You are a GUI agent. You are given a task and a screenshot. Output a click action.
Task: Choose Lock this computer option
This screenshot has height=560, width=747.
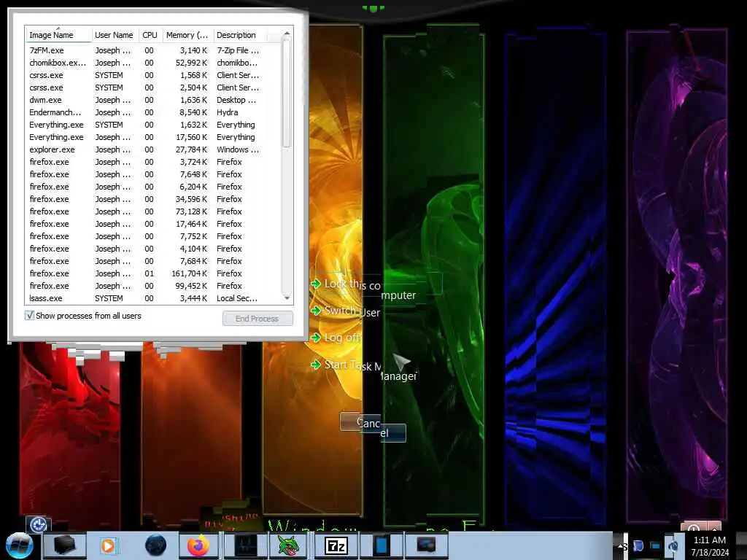(370, 289)
